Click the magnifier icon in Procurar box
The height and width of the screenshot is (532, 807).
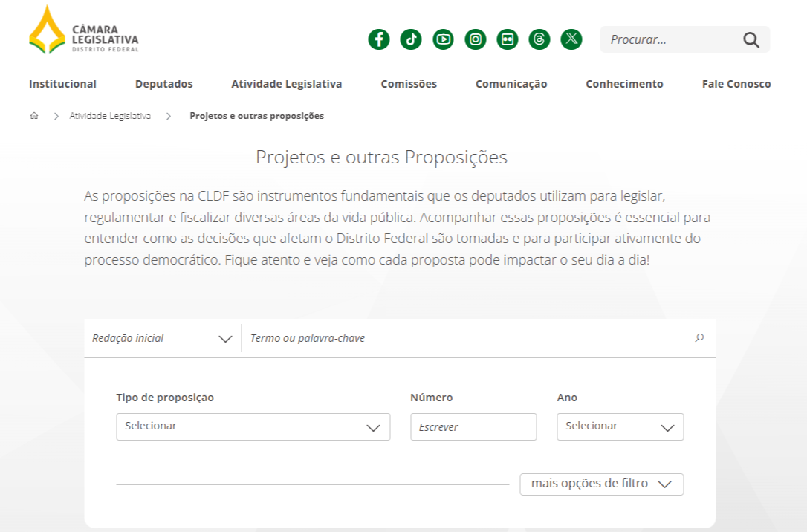coord(751,40)
